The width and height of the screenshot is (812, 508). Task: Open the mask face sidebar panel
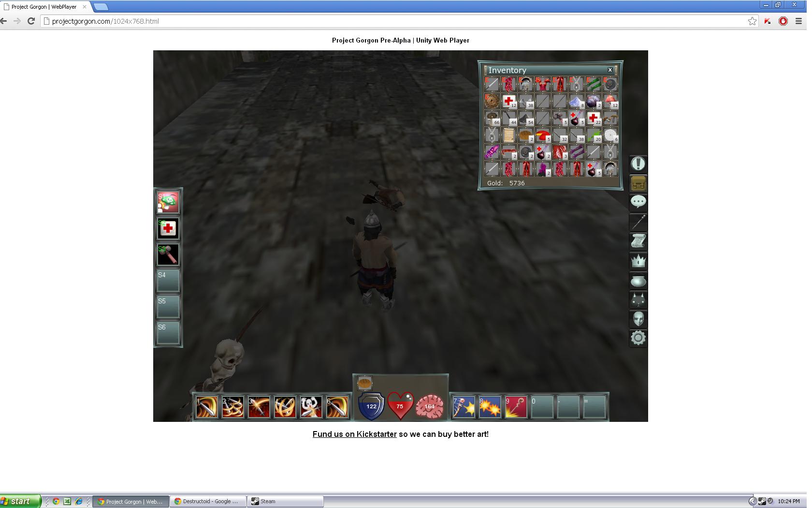coord(638,319)
